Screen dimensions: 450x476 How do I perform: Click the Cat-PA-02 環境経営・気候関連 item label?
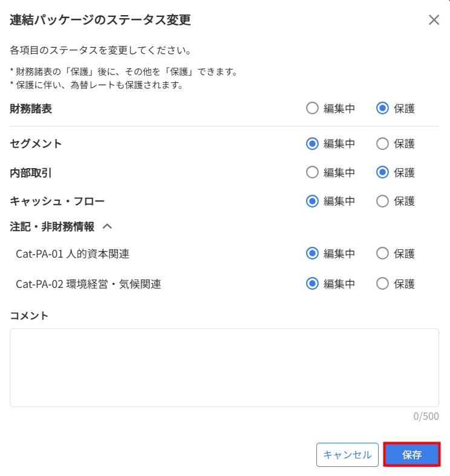click(x=88, y=284)
